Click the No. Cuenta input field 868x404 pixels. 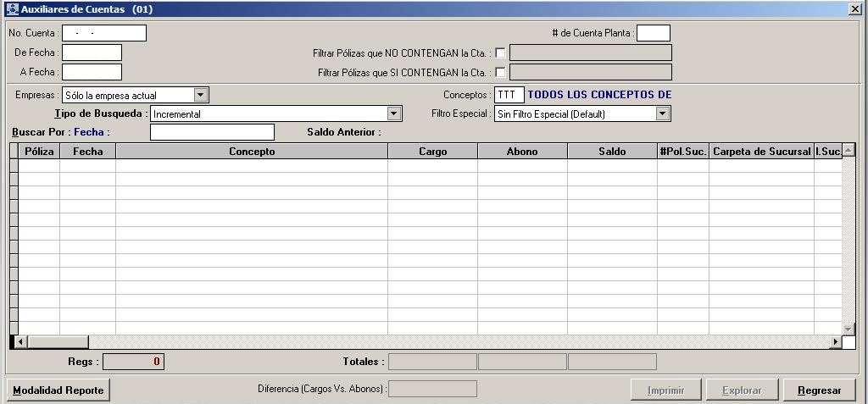pyautogui.click(x=104, y=33)
